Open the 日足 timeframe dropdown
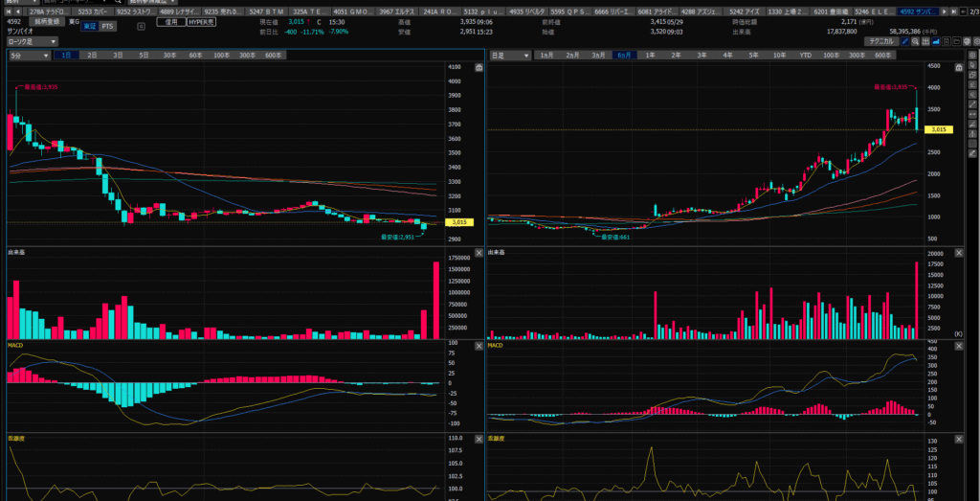Image resolution: width=980 pixels, height=501 pixels. tap(509, 57)
